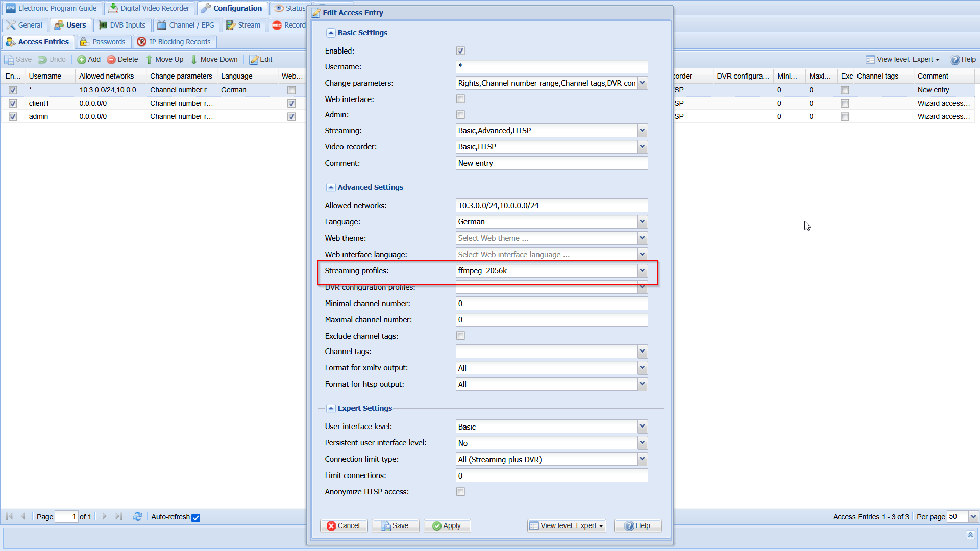Click the Move Down arrow icon
980x551 pixels.
[194, 60]
